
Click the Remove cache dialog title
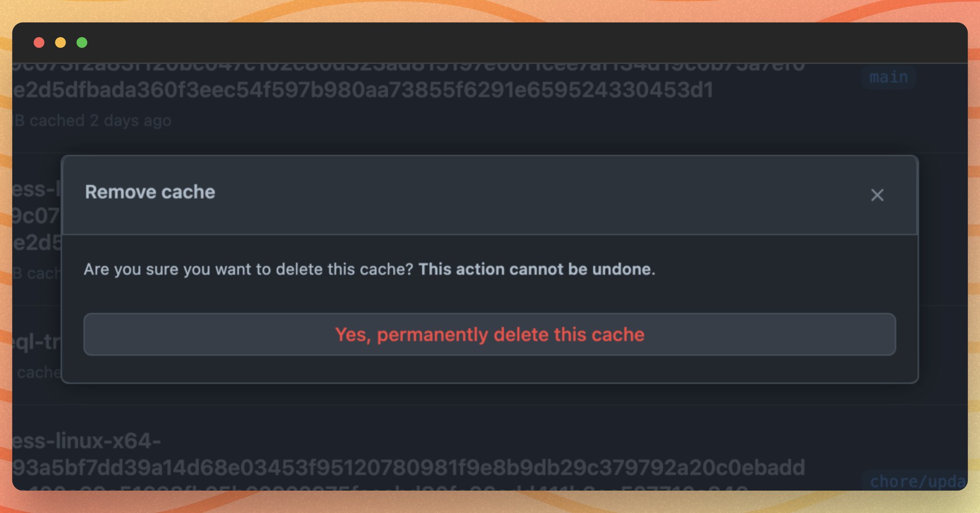pyautogui.click(x=150, y=192)
